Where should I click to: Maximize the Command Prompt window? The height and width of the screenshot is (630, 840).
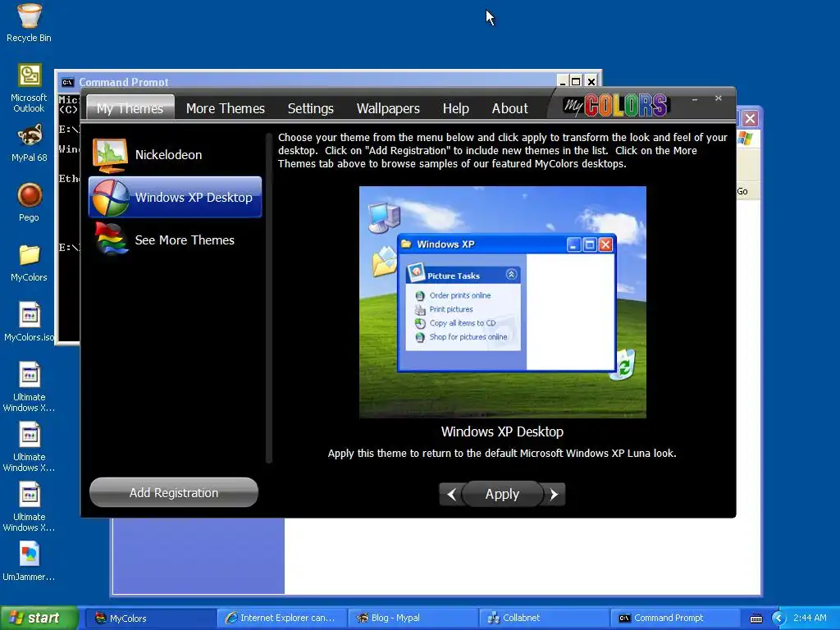click(576, 81)
